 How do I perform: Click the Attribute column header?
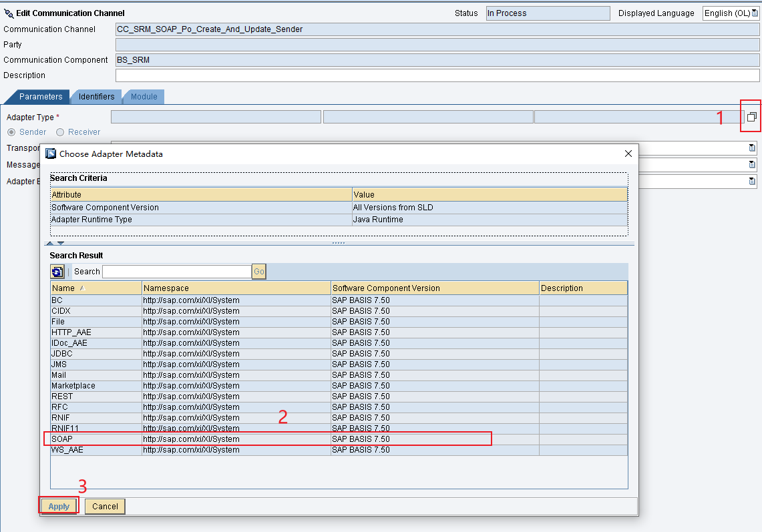pos(201,195)
